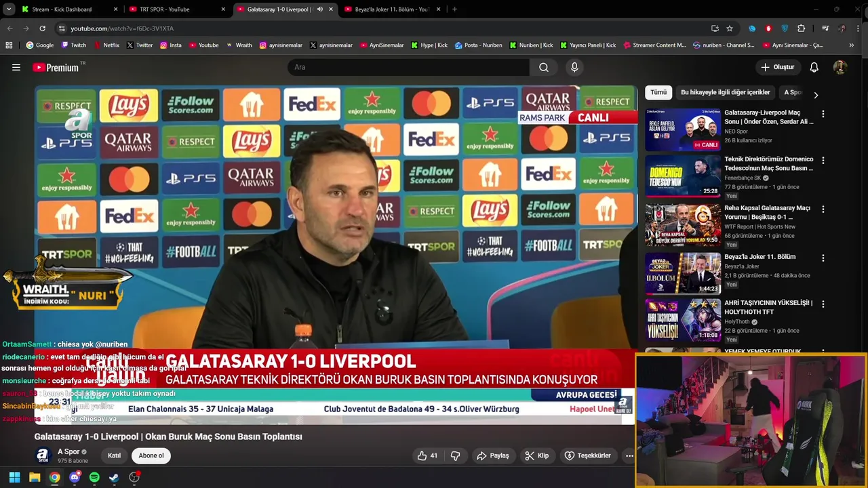This screenshot has height=488, width=868.
Task: Select the Tümü filter chip
Action: (658, 92)
